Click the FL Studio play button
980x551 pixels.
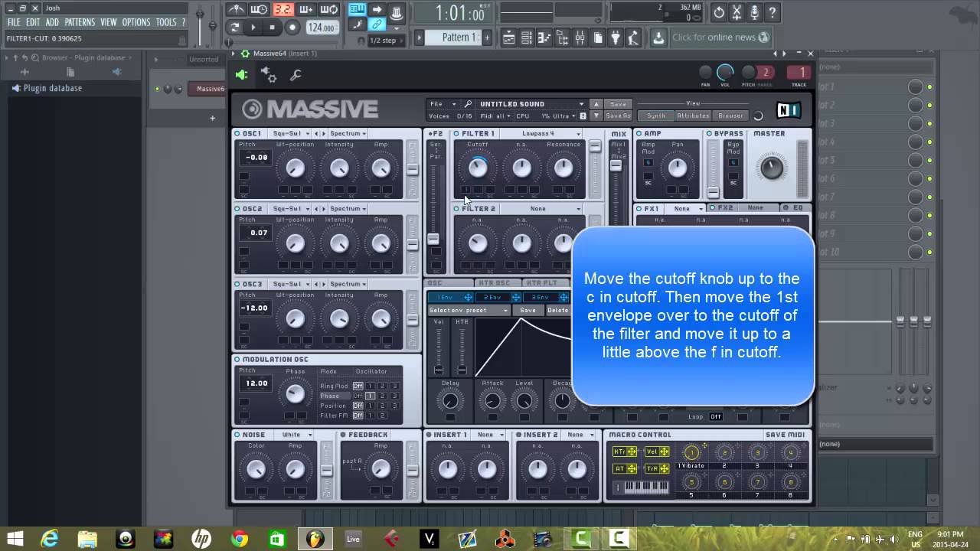[x=253, y=27]
